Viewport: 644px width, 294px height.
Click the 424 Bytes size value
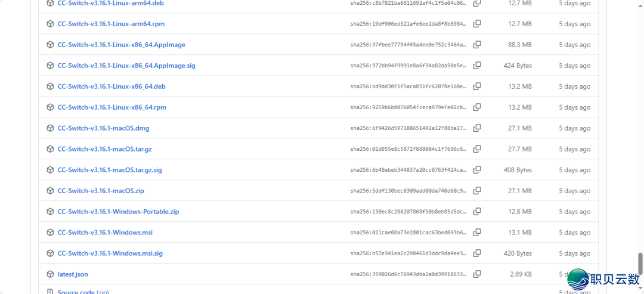(518, 66)
